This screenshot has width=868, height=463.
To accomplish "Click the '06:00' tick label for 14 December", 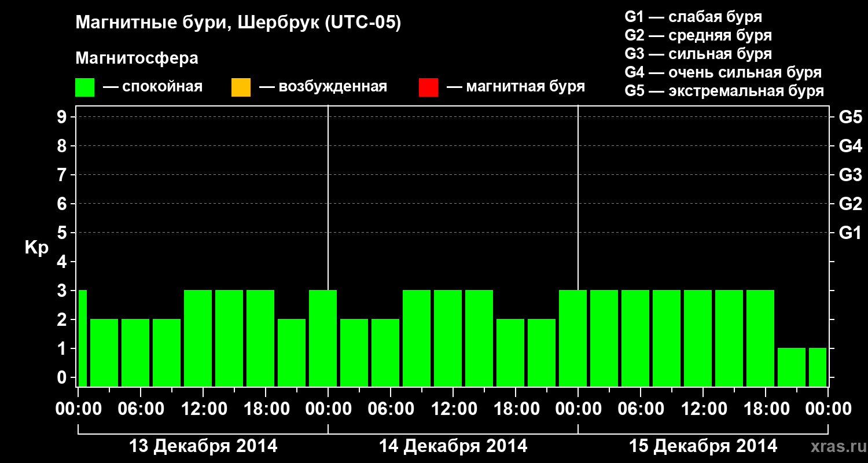I will pyautogui.click(x=391, y=409).
